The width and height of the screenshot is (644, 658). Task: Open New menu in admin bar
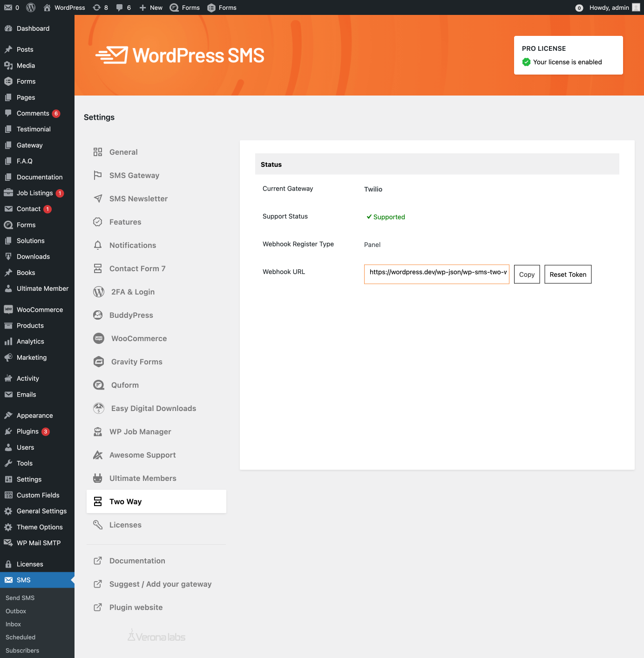[151, 7]
